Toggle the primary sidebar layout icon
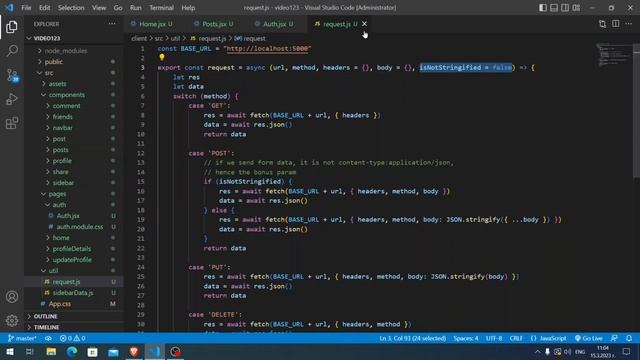 pyautogui.click(x=543, y=8)
